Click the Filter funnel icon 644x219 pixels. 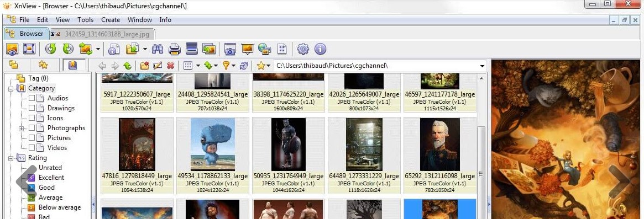pyautogui.click(x=226, y=66)
